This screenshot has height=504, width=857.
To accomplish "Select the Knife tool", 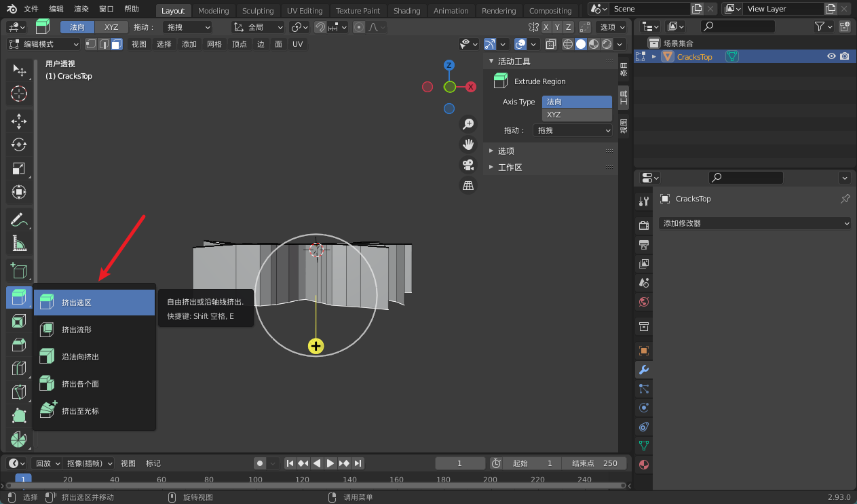I will (x=19, y=392).
